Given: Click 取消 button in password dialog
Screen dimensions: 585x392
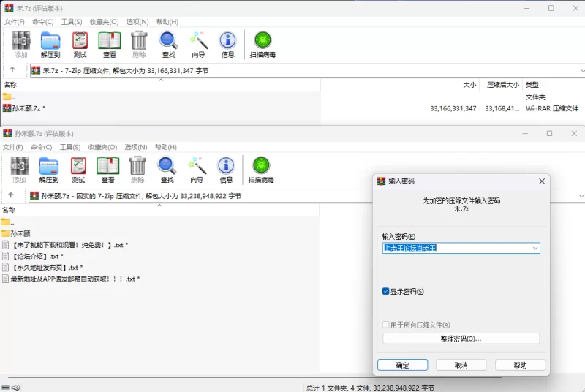Looking at the screenshot, I should point(461,365).
